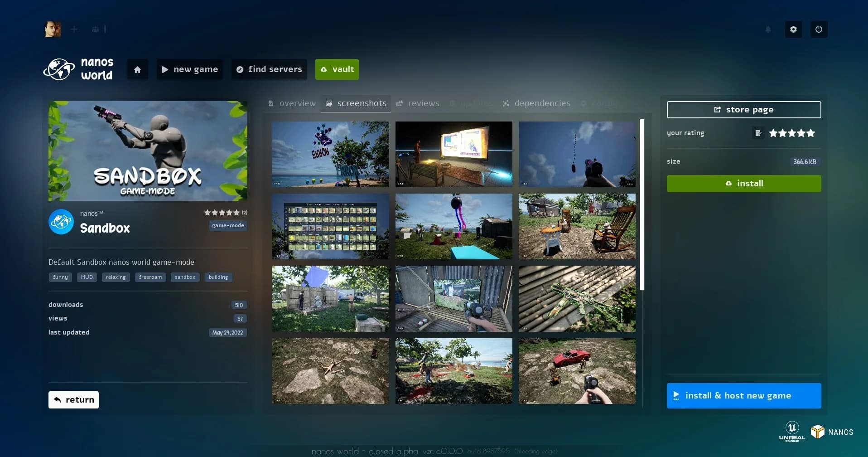868x457 pixels.
Task: Open the settings gear
Action: (x=793, y=29)
